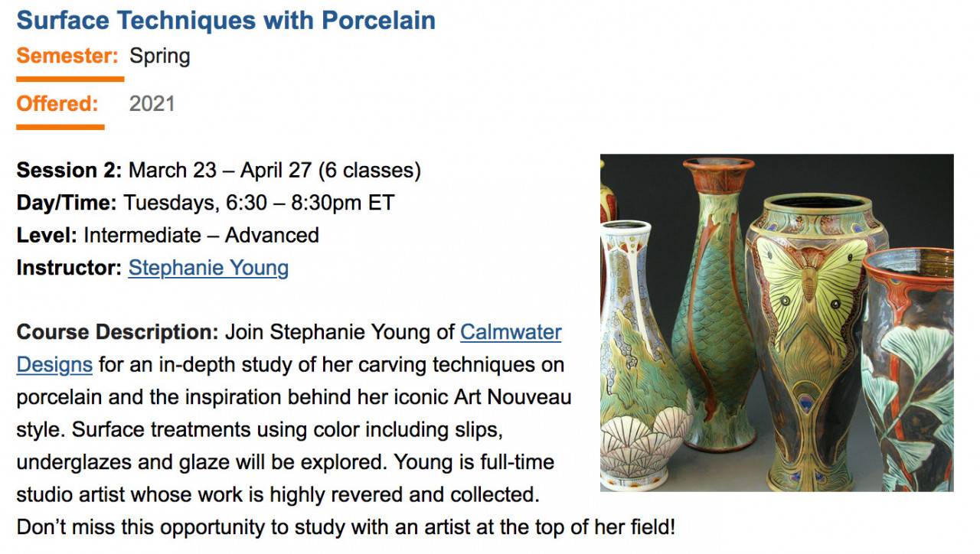Select the 2021 offered year text
Screen dimensions: 980x554
point(152,103)
